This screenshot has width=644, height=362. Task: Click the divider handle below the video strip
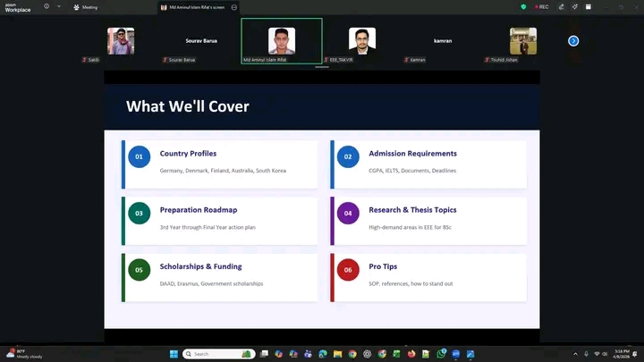click(322, 68)
